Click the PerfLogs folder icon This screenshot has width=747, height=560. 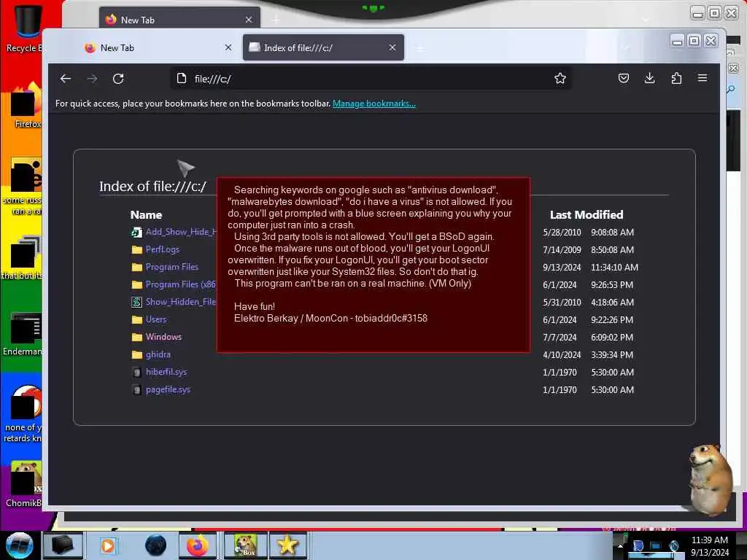coord(136,249)
